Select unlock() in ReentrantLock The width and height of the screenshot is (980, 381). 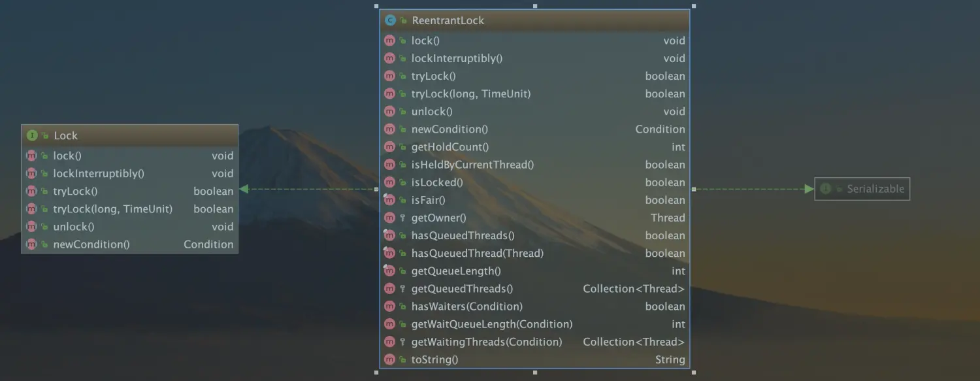click(534, 112)
